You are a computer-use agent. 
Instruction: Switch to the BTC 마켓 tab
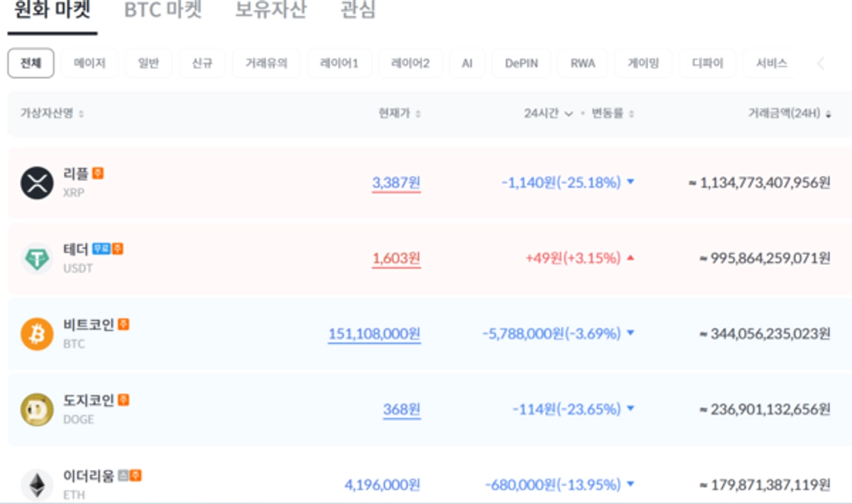tap(163, 11)
